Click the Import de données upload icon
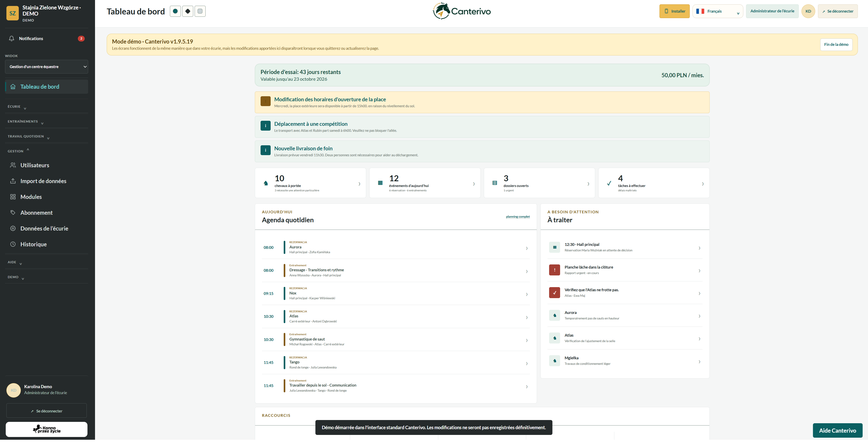This screenshot has height=445, width=868. (x=13, y=181)
